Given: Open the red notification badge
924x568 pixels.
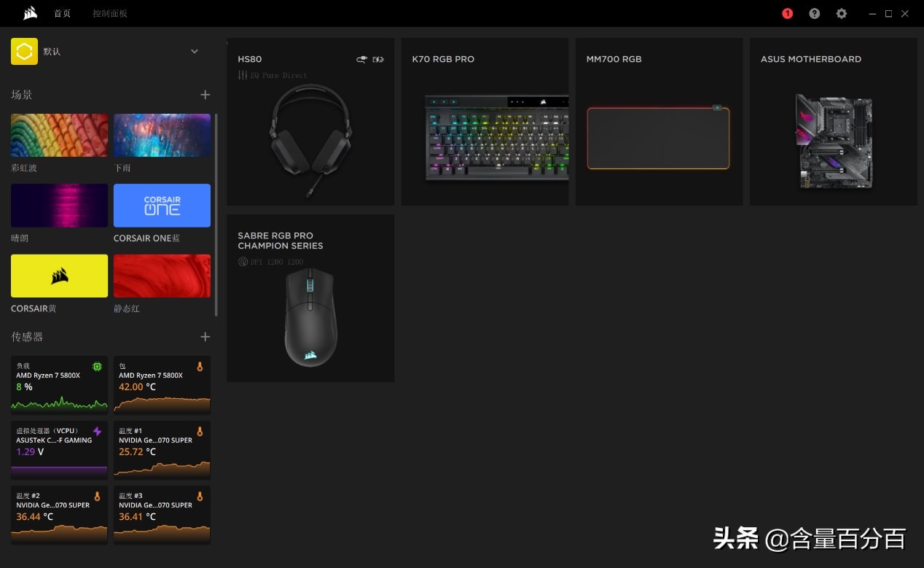Looking at the screenshot, I should coord(787,14).
